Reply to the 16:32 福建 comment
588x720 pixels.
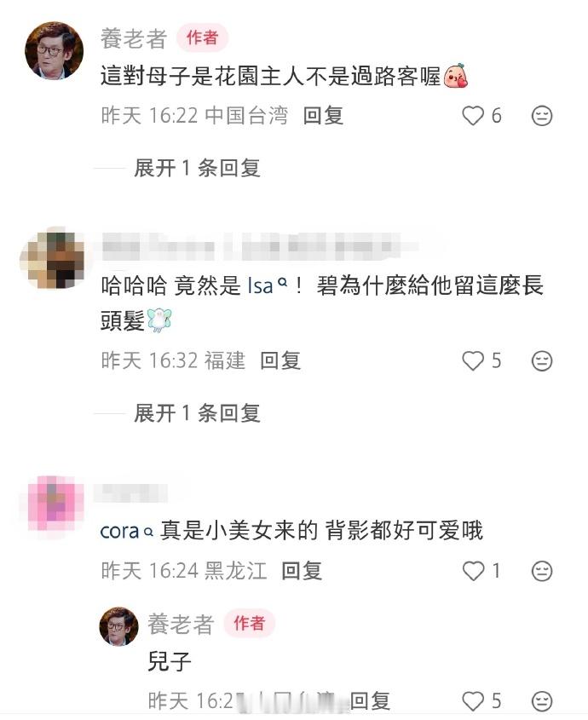pyautogui.click(x=280, y=361)
